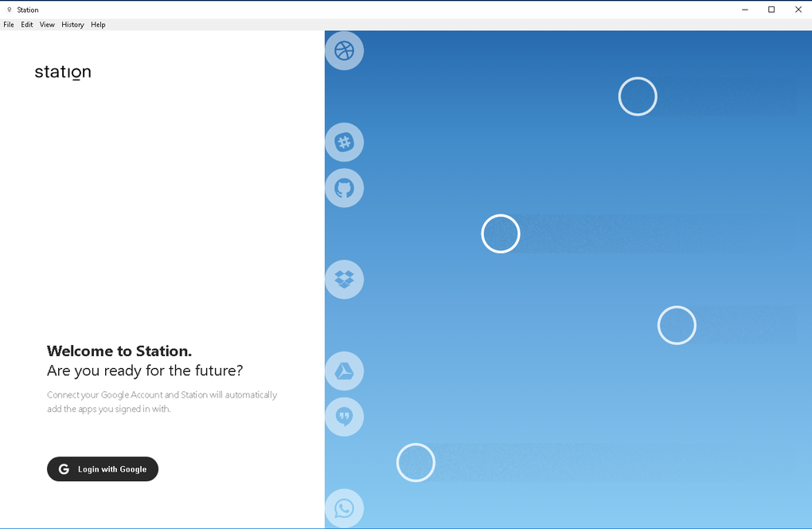Open the Help menu
The width and height of the screenshot is (812, 529).
(98, 25)
